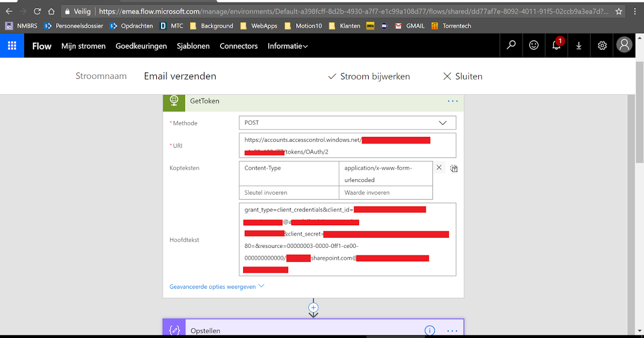Open Flow settings with the gear icon

pyautogui.click(x=602, y=46)
